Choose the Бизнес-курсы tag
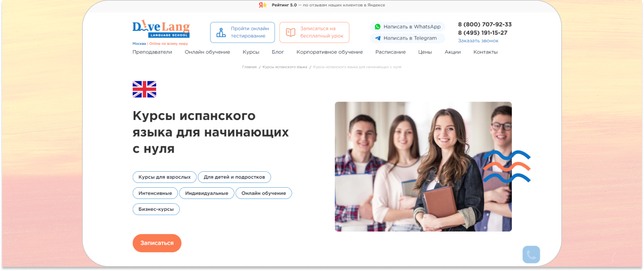644x271 pixels. pyautogui.click(x=156, y=209)
